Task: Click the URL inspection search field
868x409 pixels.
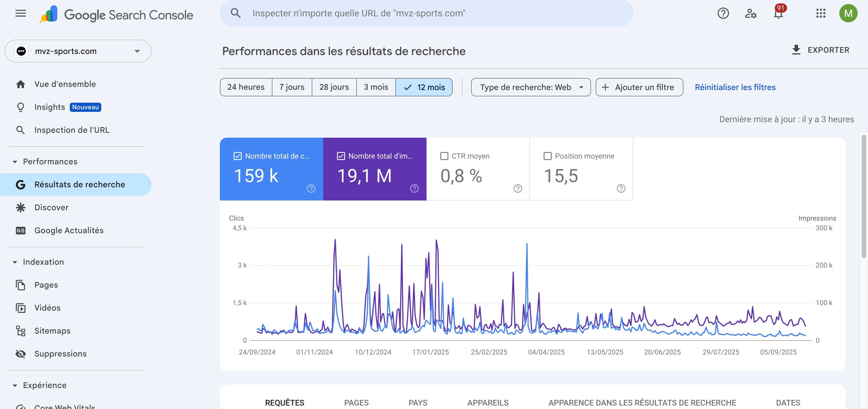Action: click(x=426, y=13)
